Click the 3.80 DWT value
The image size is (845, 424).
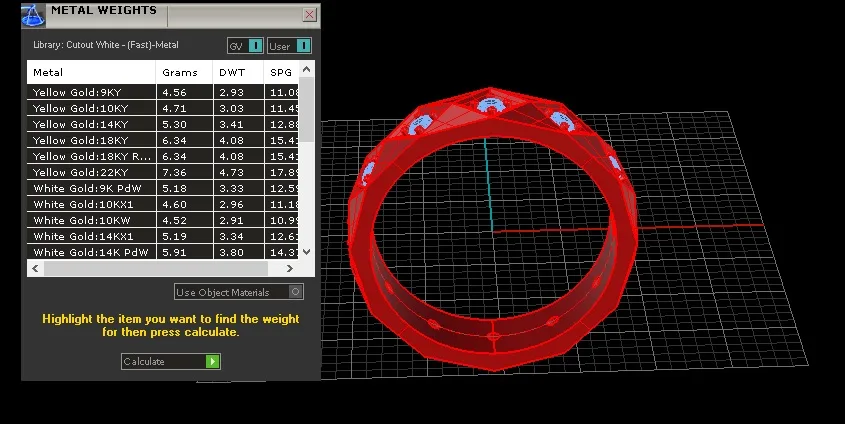click(x=231, y=252)
